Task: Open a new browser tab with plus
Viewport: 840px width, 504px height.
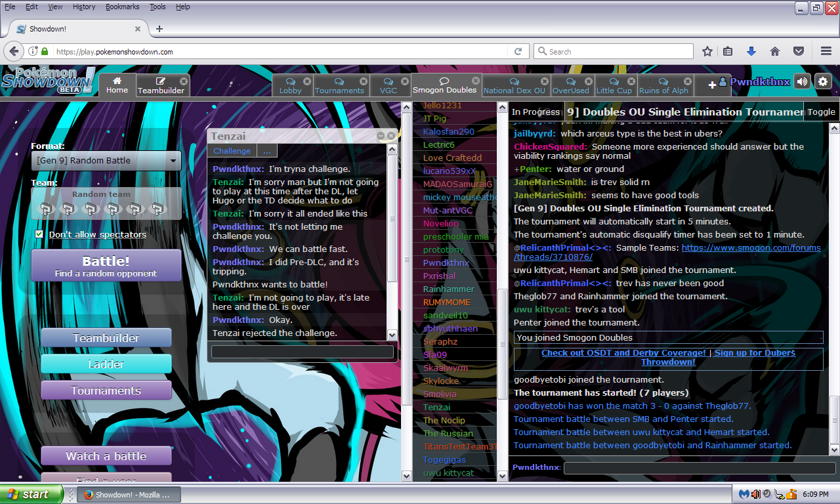Action: pos(159,29)
